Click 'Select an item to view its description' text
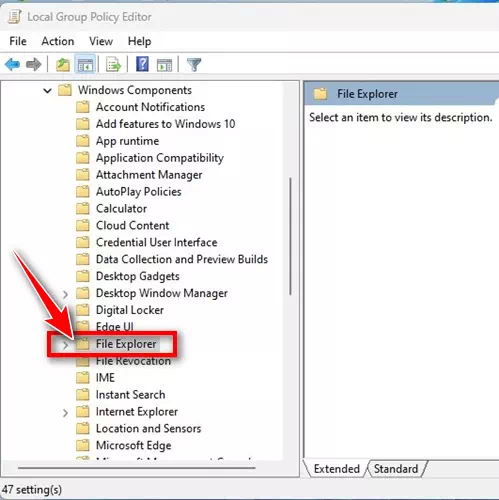499x500 pixels. pyautogui.click(x=400, y=118)
